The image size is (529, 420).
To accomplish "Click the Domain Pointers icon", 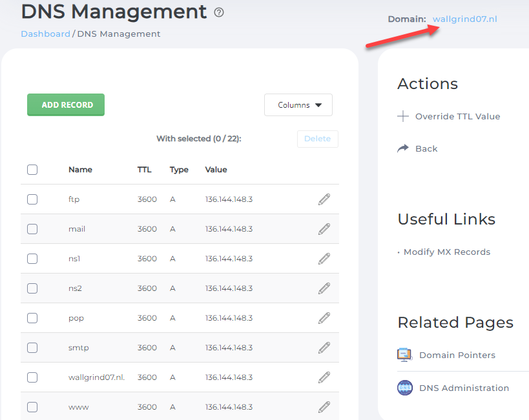I will 405,355.
